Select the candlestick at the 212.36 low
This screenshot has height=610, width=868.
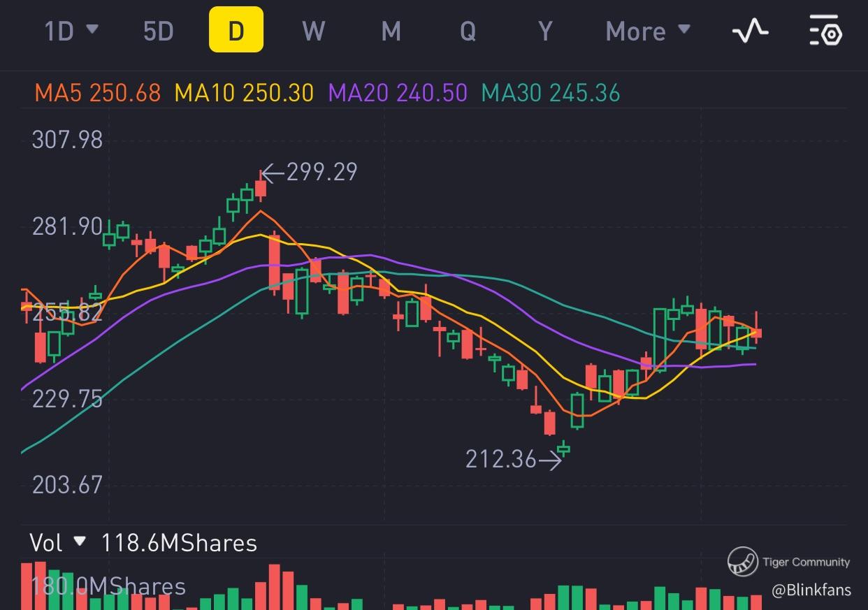(563, 449)
